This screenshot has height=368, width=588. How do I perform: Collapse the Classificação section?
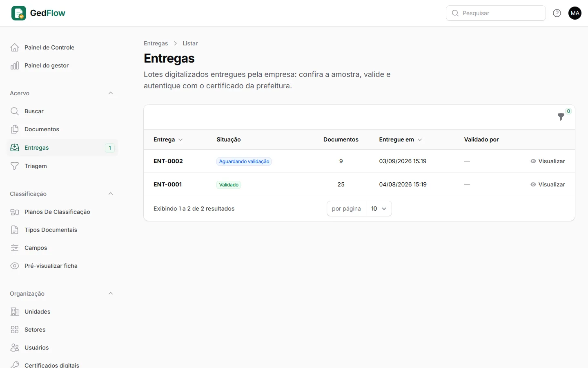pyautogui.click(x=111, y=194)
